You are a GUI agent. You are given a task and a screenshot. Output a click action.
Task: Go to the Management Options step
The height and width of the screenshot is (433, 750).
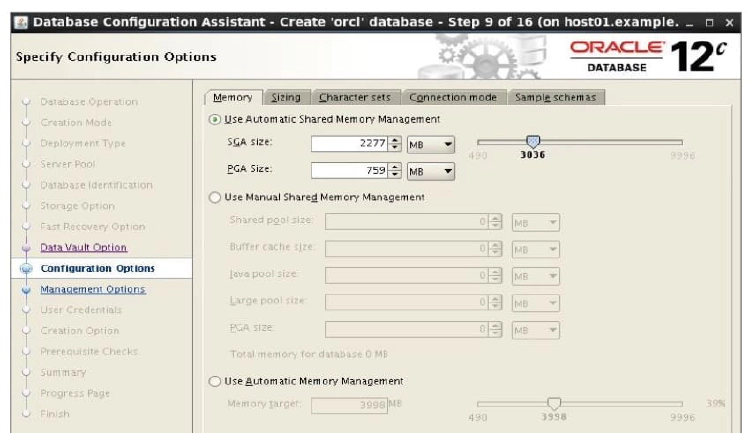pyautogui.click(x=93, y=289)
